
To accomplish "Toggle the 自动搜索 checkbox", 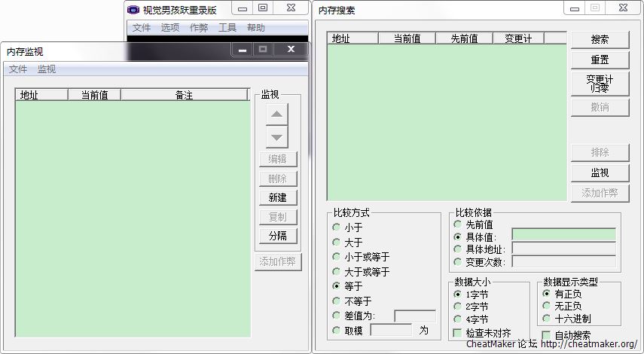I will click(x=546, y=335).
